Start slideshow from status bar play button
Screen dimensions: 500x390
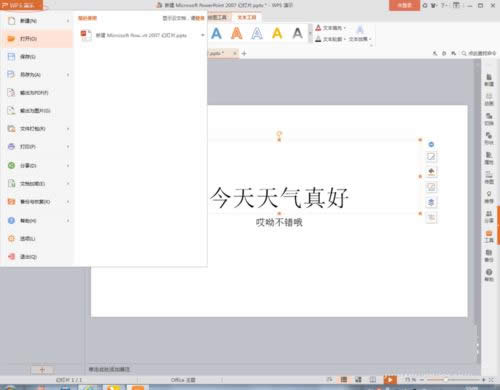[x=390, y=380]
